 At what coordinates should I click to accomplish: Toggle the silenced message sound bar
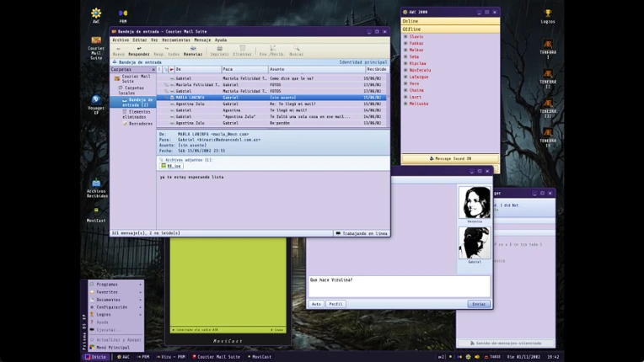tap(506, 343)
